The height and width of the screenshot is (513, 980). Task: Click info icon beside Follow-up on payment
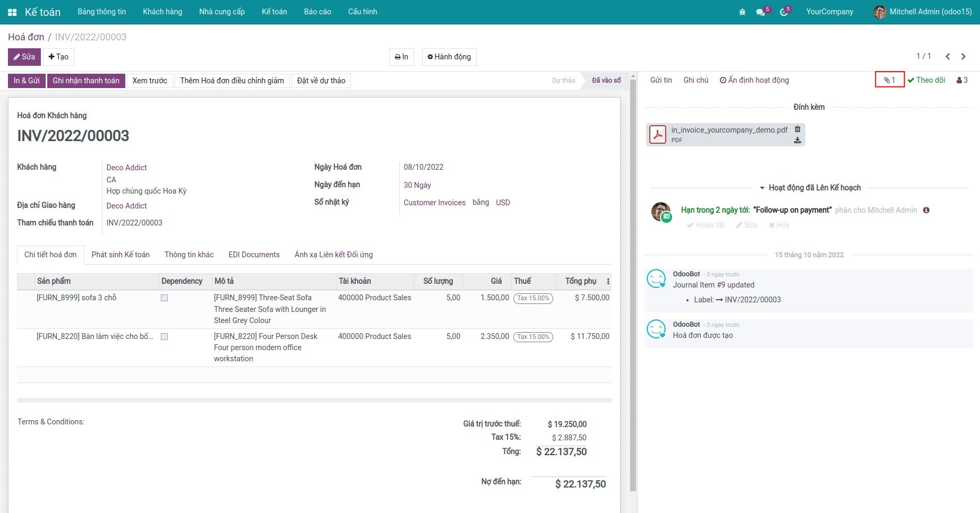click(x=926, y=210)
